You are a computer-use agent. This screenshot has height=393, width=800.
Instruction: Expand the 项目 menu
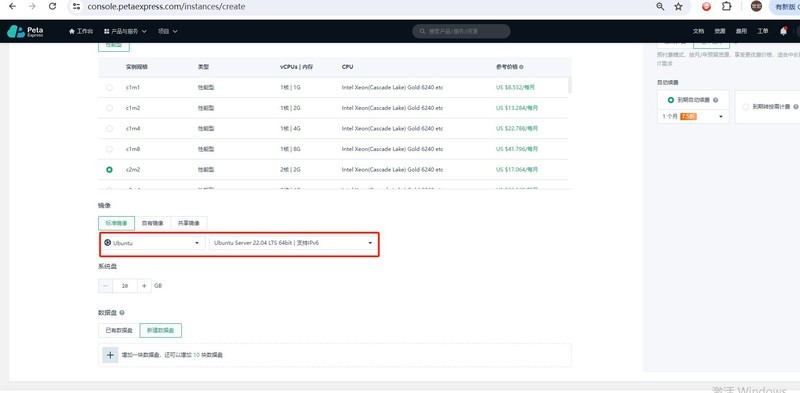(167, 31)
